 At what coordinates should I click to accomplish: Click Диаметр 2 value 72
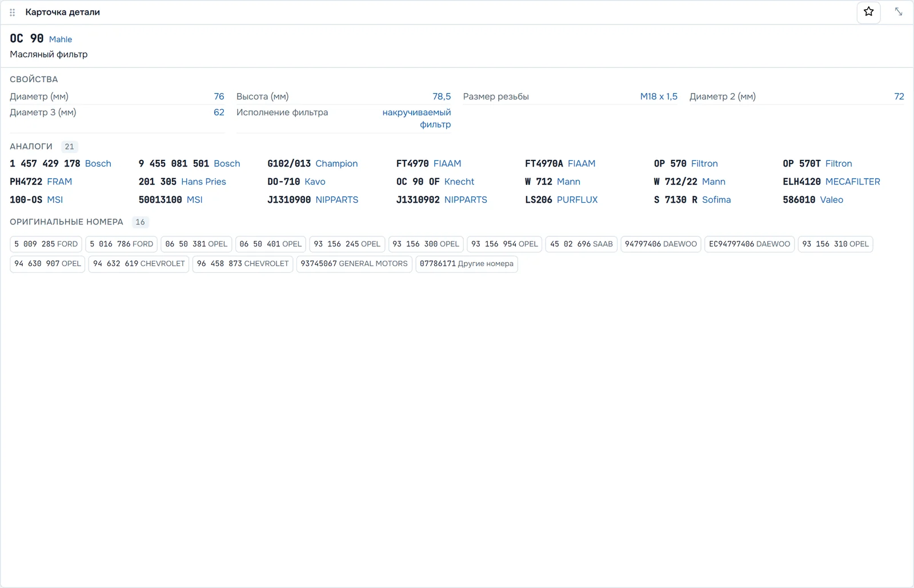tap(899, 96)
